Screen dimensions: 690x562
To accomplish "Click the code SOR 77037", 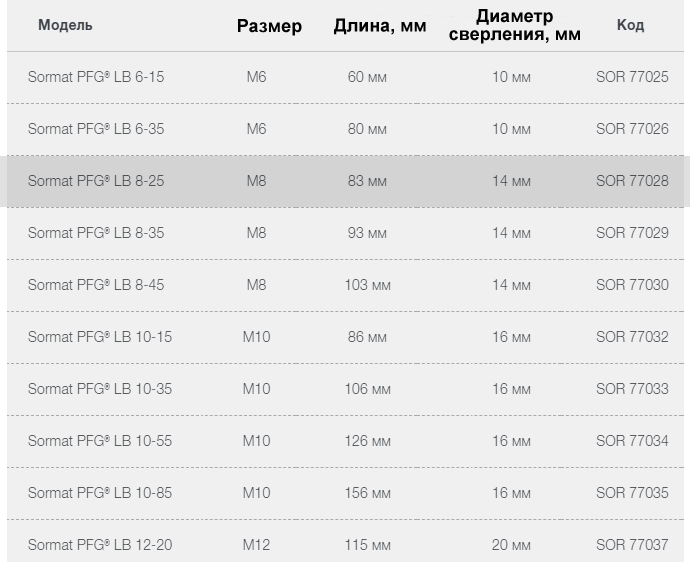I will pos(632,545).
